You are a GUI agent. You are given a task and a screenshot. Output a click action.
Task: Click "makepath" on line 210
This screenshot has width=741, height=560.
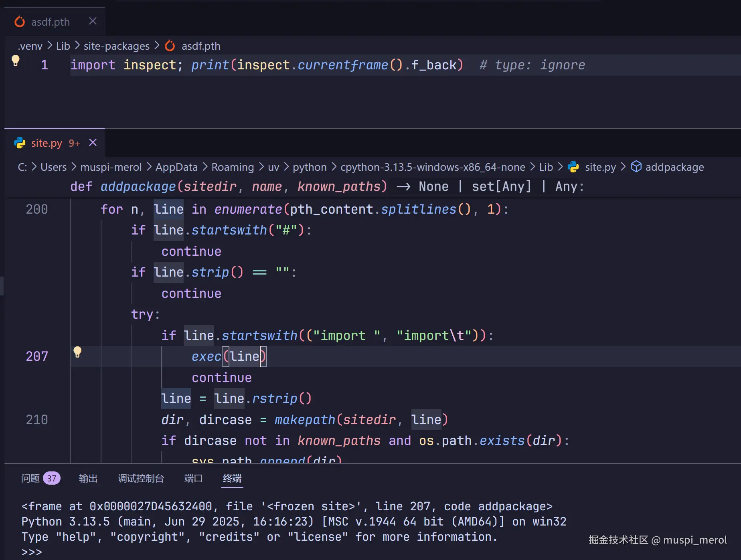pos(305,420)
